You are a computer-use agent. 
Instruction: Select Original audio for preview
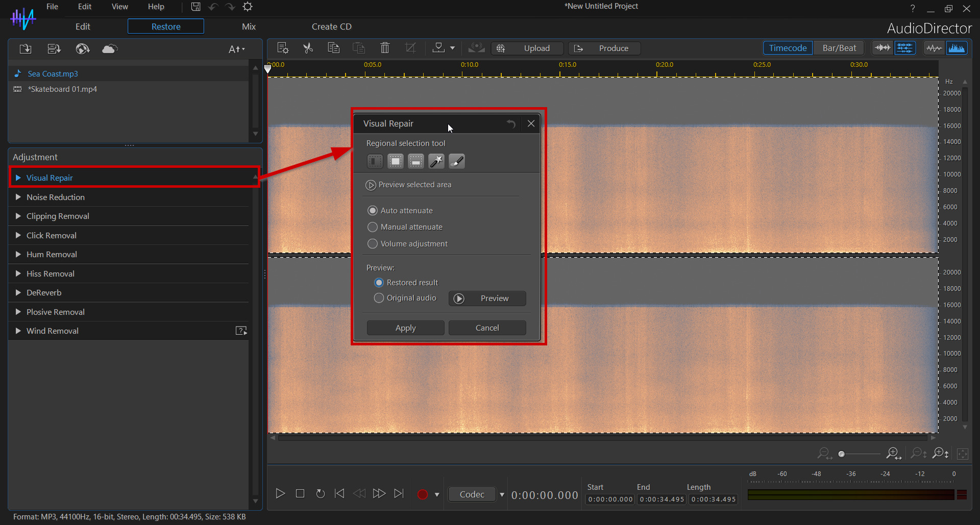click(x=379, y=298)
